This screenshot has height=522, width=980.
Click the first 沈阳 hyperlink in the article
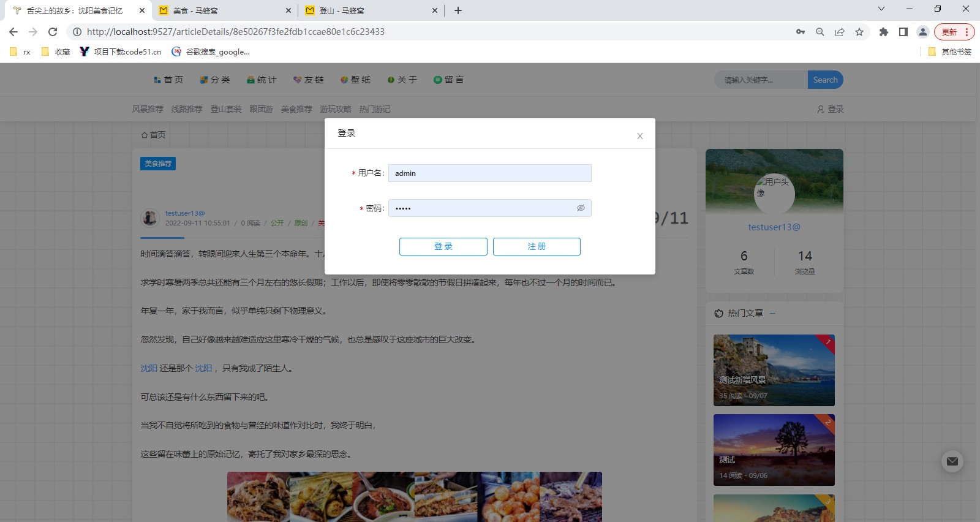coord(149,368)
